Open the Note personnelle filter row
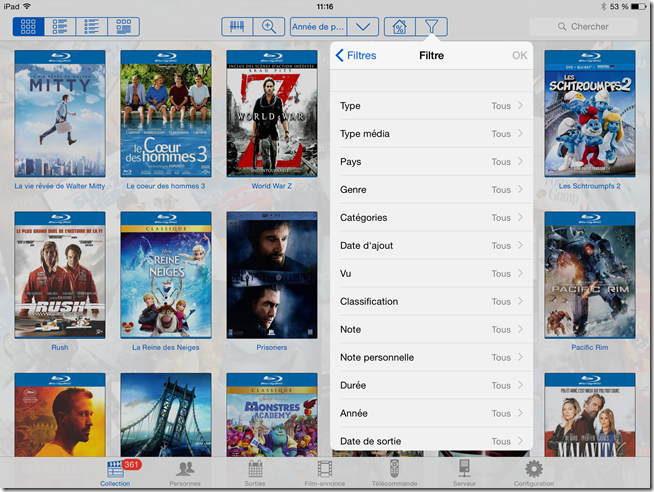Viewport: 654px width, 492px height. pos(431,357)
